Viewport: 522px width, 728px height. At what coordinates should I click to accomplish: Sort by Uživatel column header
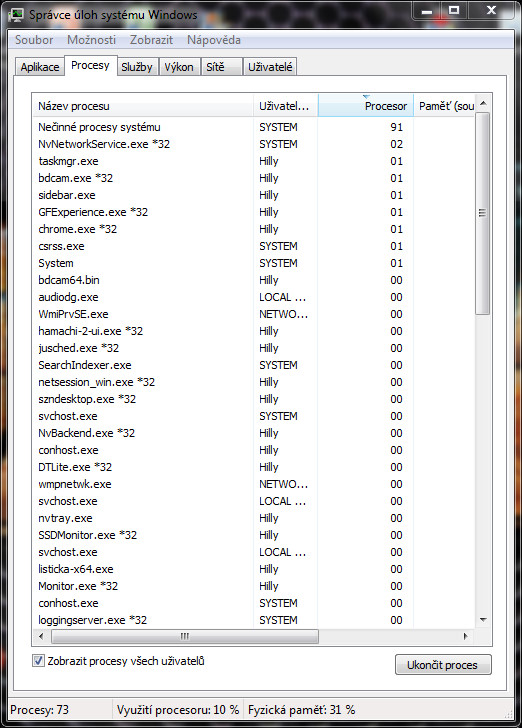[x=286, y=105]
